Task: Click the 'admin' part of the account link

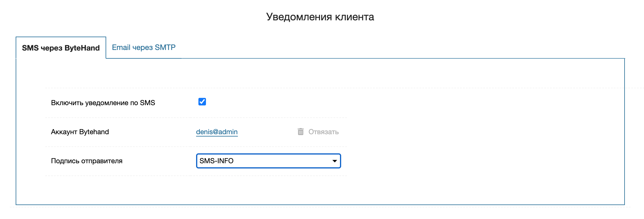Action: tap(228, 132)
